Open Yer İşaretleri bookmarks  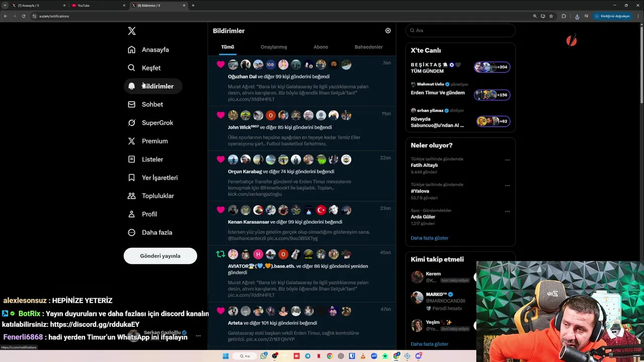pyautogui.click(x=153, y=177)
